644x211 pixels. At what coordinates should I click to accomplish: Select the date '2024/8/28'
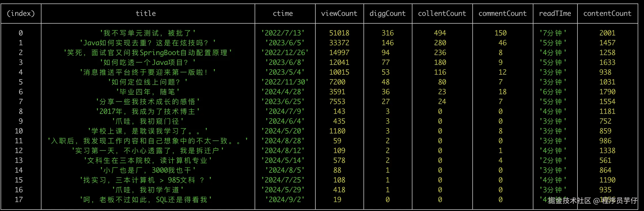pyautogui.click(x=283, y=141)
